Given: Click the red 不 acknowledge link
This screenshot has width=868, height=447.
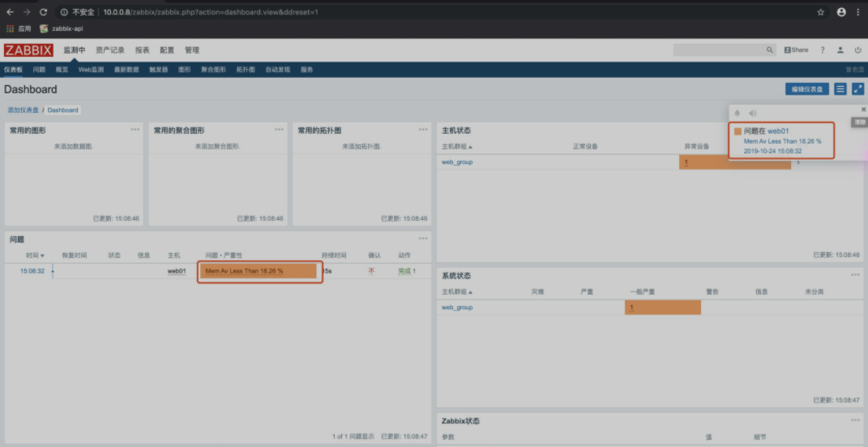Looking at the screenshot, I should click(x=371, y=272).
